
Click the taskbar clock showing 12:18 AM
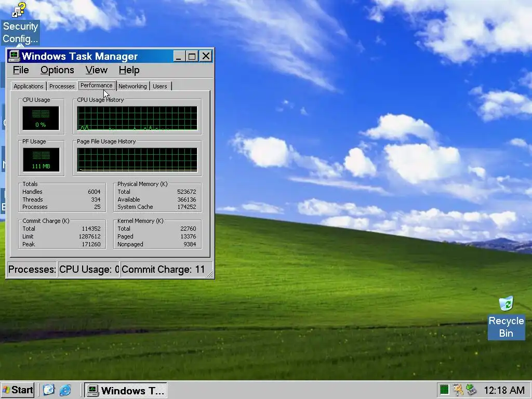coord(504,390)
